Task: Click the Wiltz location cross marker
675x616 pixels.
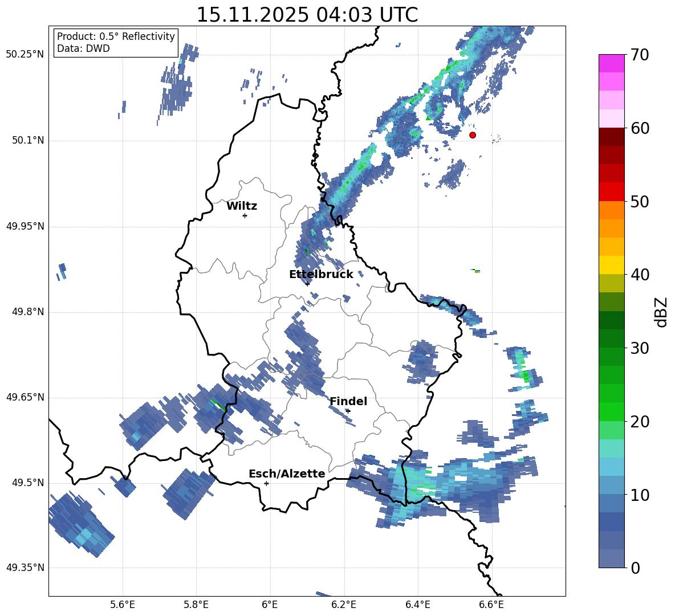Action: coord(245,215)
